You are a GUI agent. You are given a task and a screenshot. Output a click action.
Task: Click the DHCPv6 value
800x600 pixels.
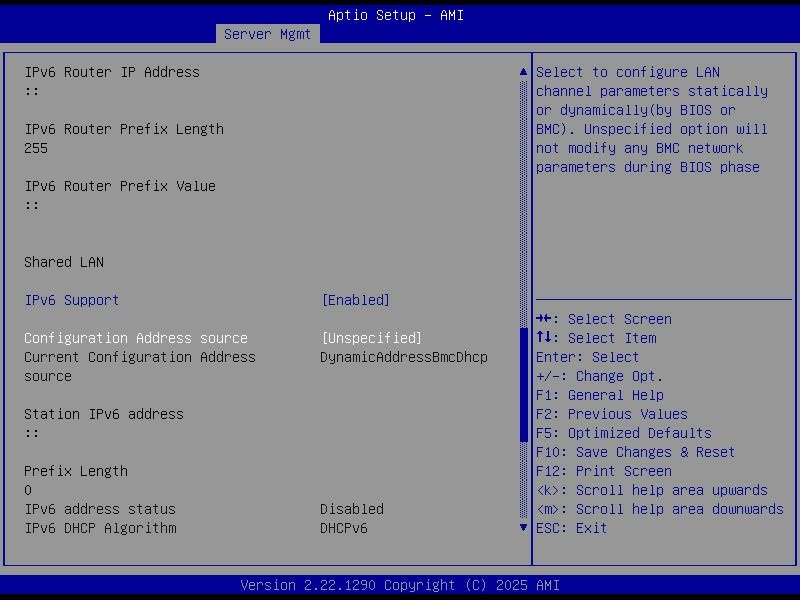pos(344,528)
